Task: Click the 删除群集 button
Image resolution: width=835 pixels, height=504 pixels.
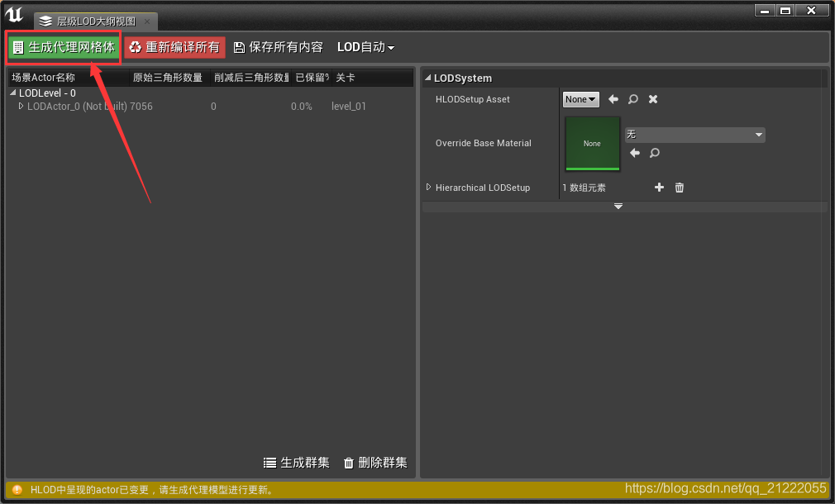Action: pyautogui.click(x=375, y=463)
